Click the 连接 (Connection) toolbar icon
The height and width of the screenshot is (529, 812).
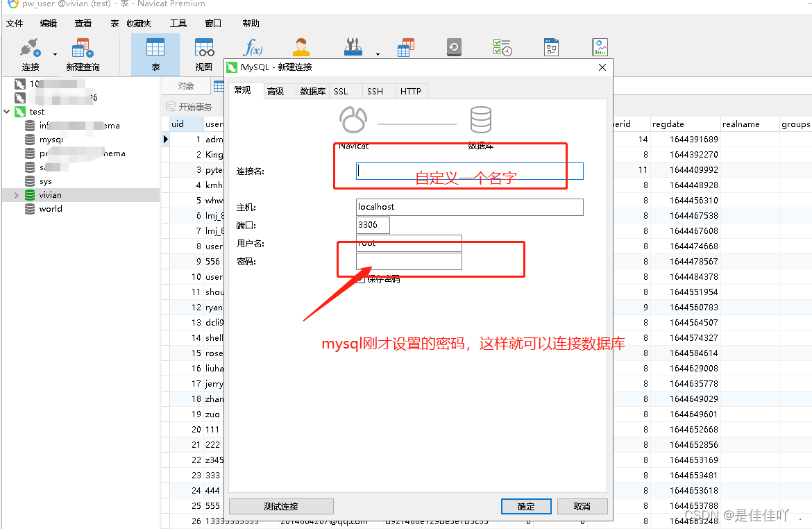[x=30, y=54]
